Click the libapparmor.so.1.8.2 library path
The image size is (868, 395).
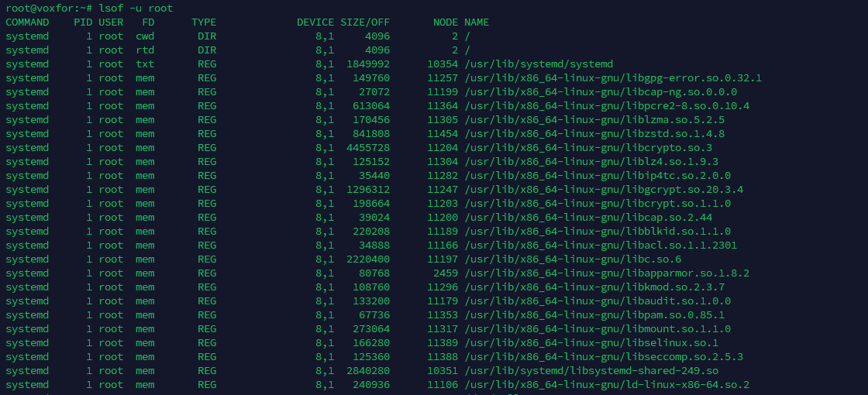607,273
